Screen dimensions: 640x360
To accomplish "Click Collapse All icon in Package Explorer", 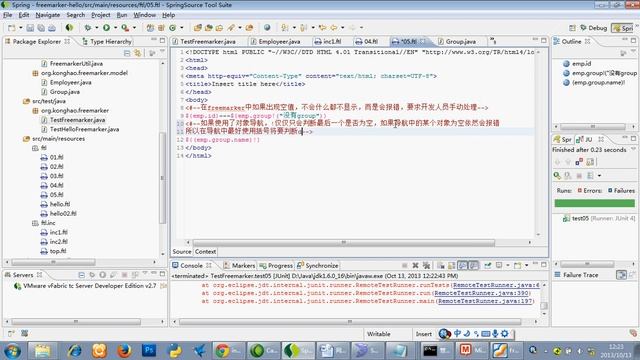I will click(127, 53).
